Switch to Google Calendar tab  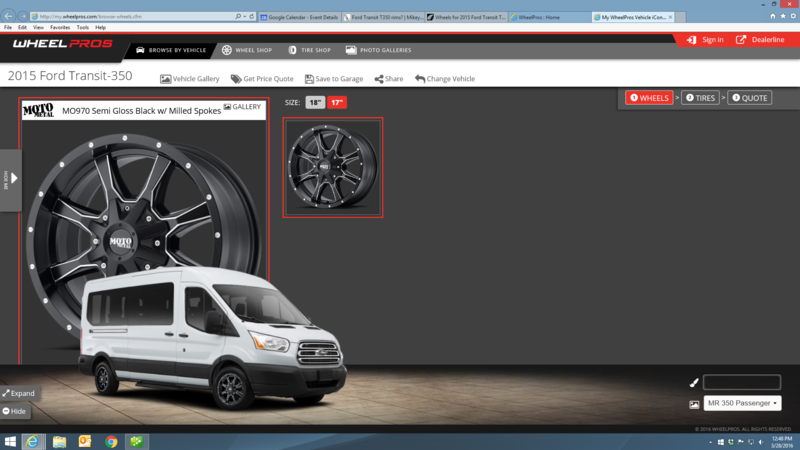[x=300, y=17]
